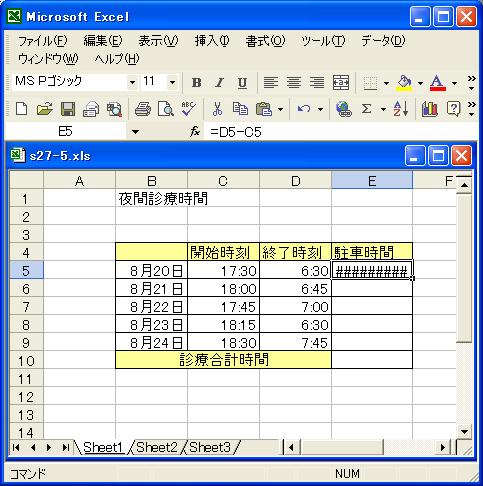Click the AutoSum sigma icon
Viewport: 483px width, 486px height.
(366, 109)
